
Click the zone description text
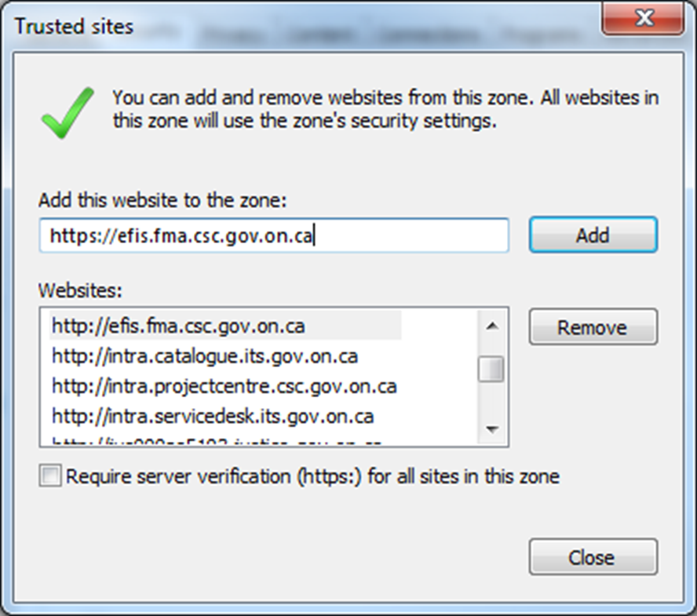click(385, 110)
